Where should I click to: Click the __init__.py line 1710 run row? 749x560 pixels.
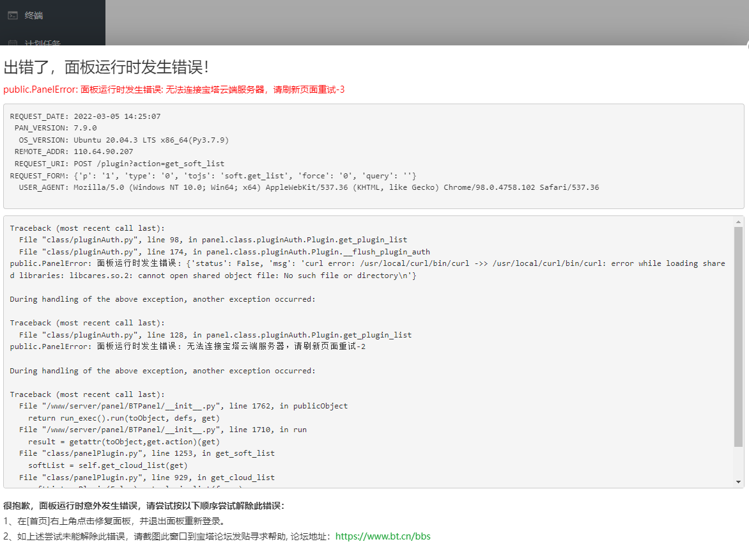(163, 430)
